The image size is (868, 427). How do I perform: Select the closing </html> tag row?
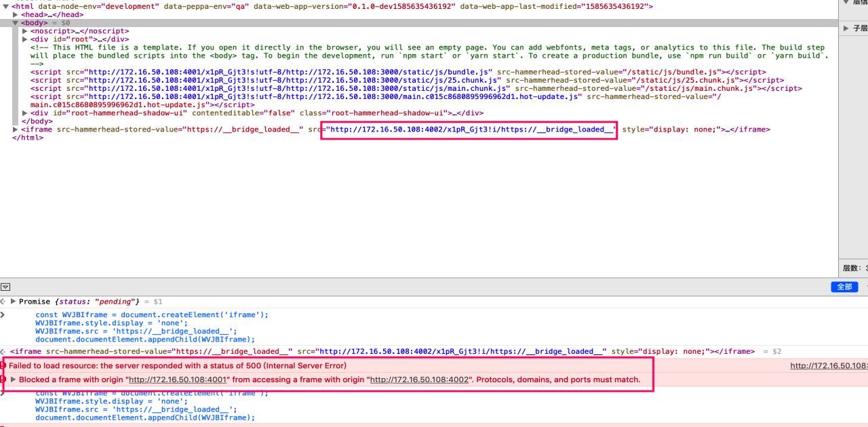pyautogui.click(x=28, y=138)
